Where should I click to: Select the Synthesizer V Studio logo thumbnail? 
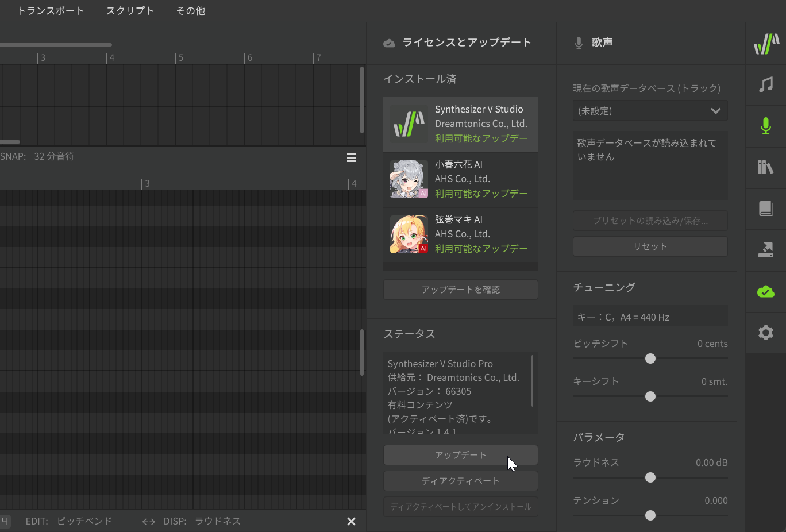pos(409,124)
